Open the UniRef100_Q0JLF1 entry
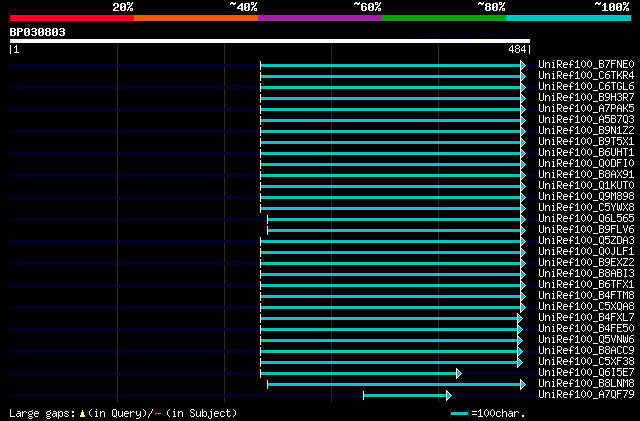This screenshot has width=640, height=421. 586,252
